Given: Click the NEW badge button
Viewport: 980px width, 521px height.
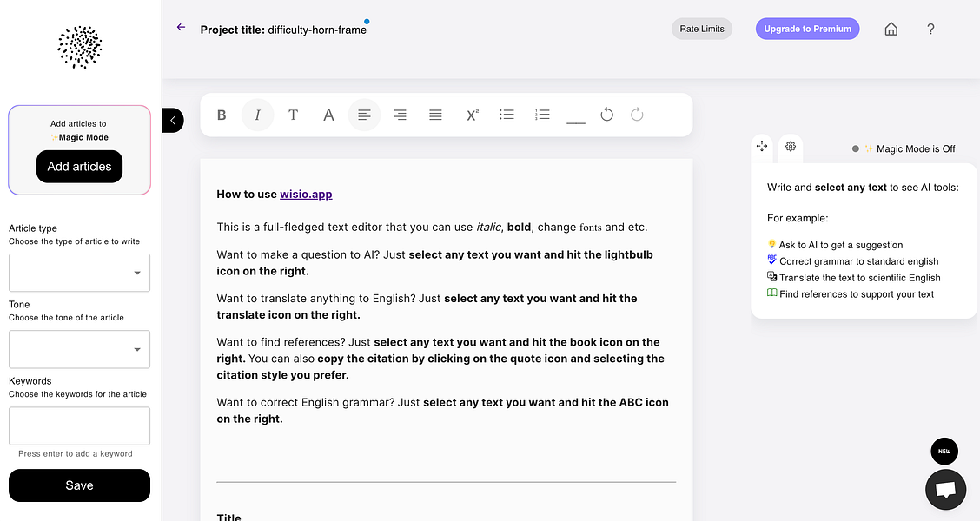Looking at the screenshot, I should tap(944, 451).
